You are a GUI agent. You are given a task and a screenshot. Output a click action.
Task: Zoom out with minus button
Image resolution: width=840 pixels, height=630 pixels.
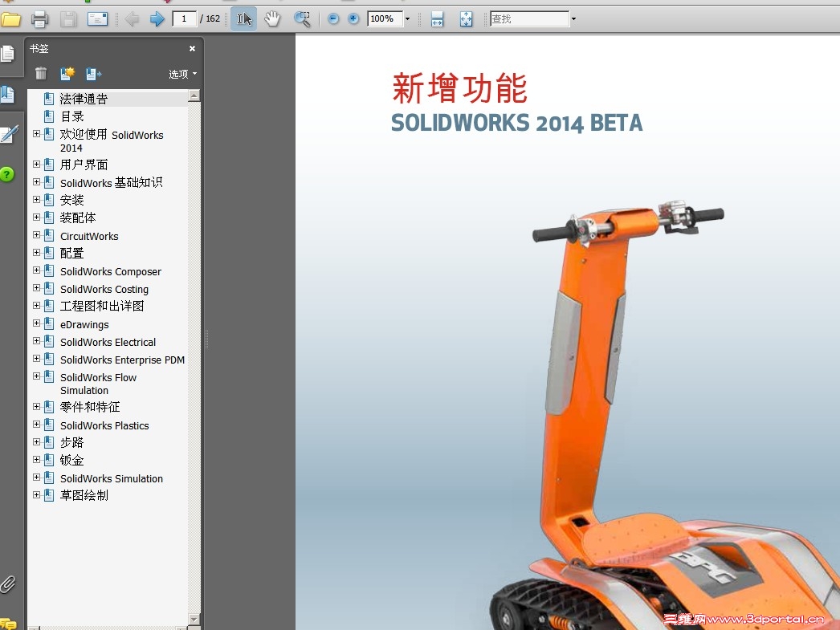[x=333, y=18]
